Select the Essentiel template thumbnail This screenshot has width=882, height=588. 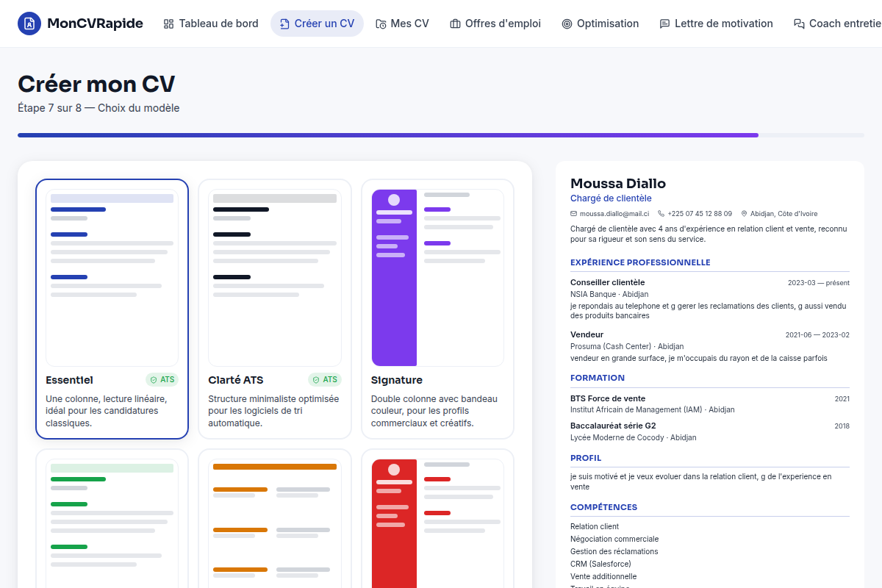(112, 278)
